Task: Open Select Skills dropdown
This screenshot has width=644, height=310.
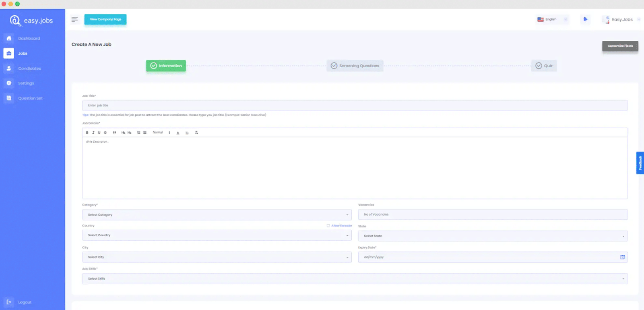Action: pos(355,279)
